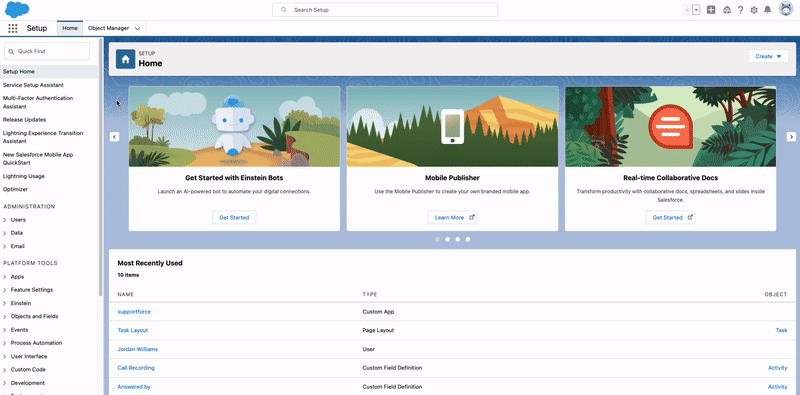Viewport: 800px width, 395px height.
Task: Focus the Search Setup field
Action: click(x=385, y=10)
